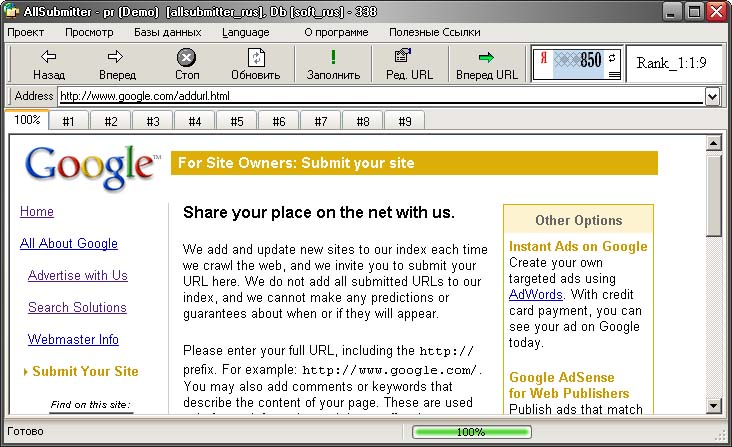
Task: Click the Address URL input field
Action: point(381,97)
